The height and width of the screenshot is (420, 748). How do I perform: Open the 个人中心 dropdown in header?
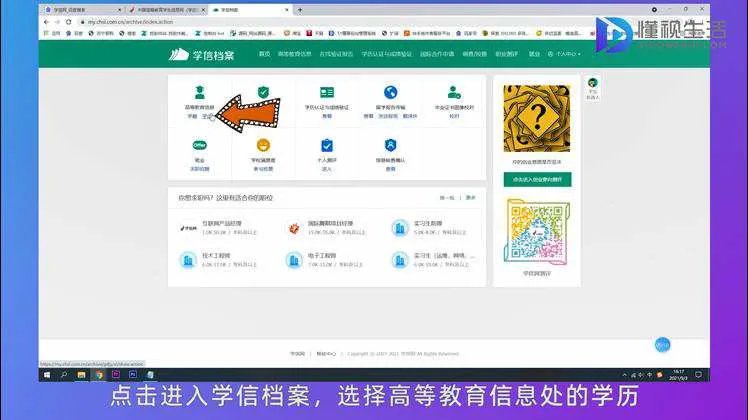pos(564,54)
